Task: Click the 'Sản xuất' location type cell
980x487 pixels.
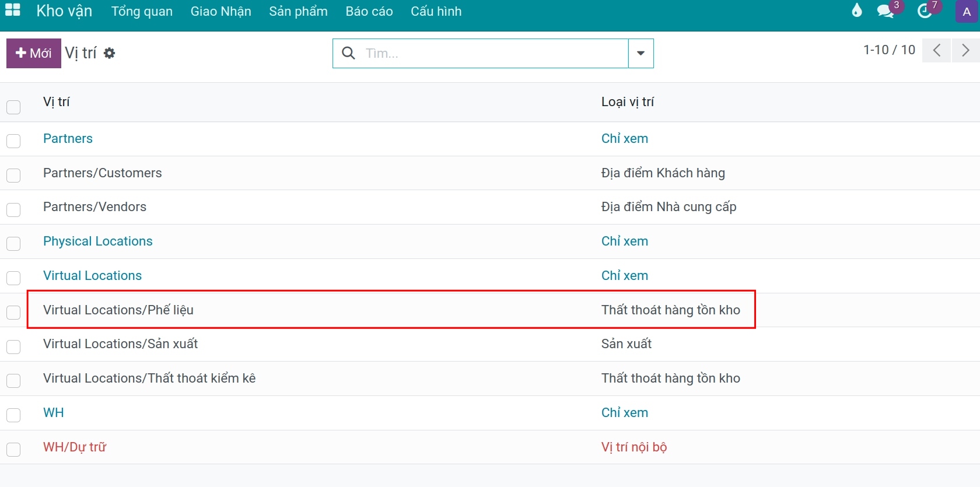Action: [626, 344]
